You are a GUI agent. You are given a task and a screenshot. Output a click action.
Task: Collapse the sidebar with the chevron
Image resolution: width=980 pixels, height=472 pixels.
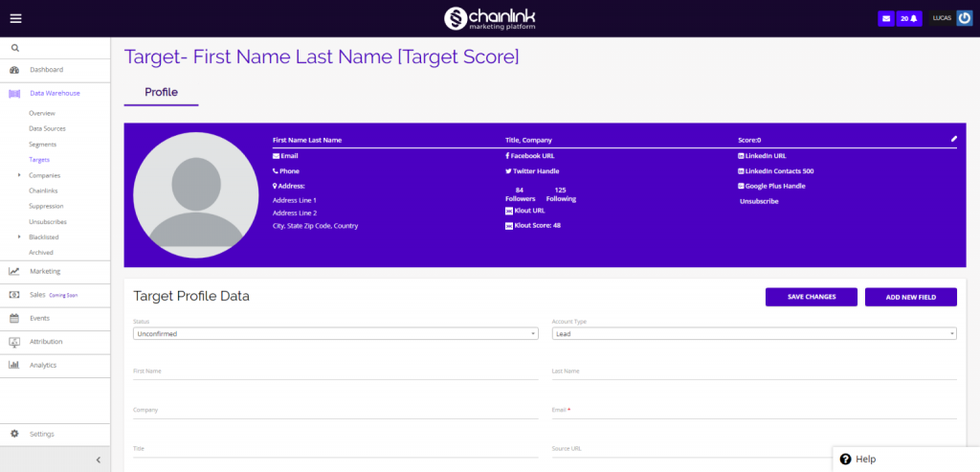click(99, 461)
